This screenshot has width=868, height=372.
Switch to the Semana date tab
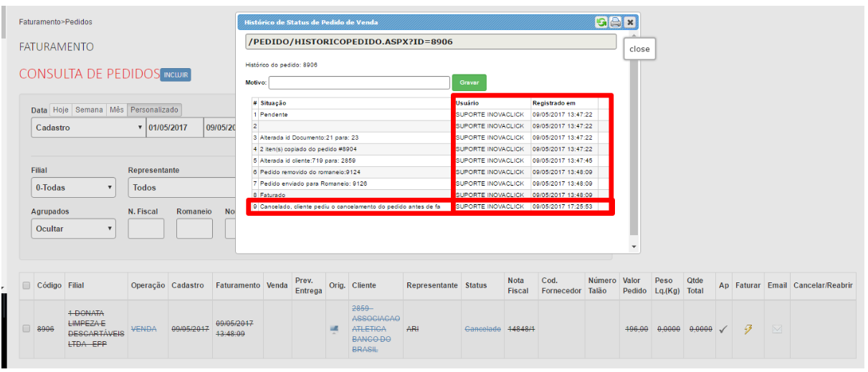pos(89,110)
